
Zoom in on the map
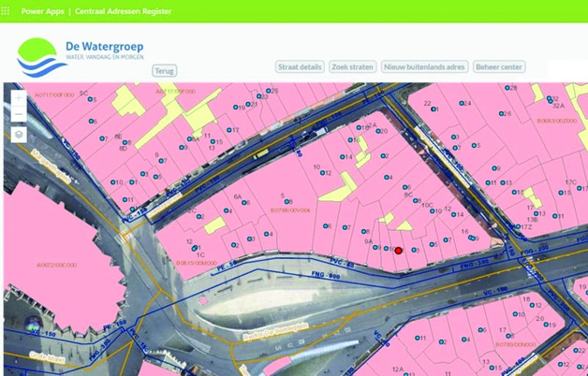(19, 97)
